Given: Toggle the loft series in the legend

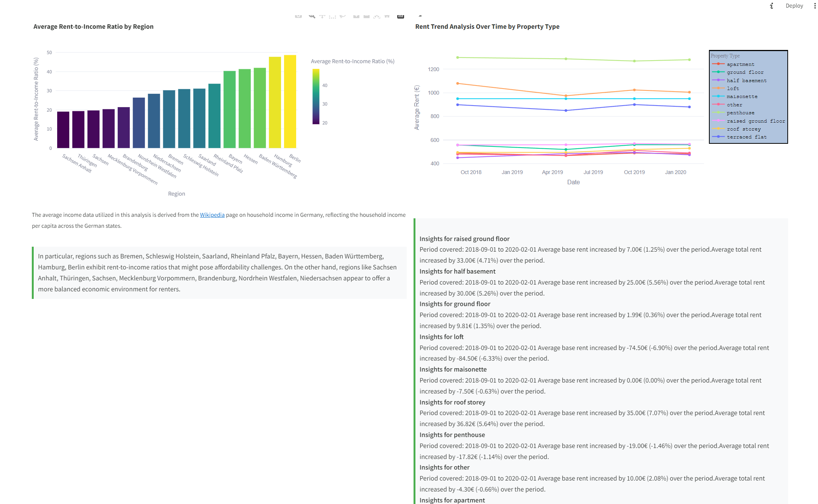Looking at the screenshot, I should tap(732, 89).
